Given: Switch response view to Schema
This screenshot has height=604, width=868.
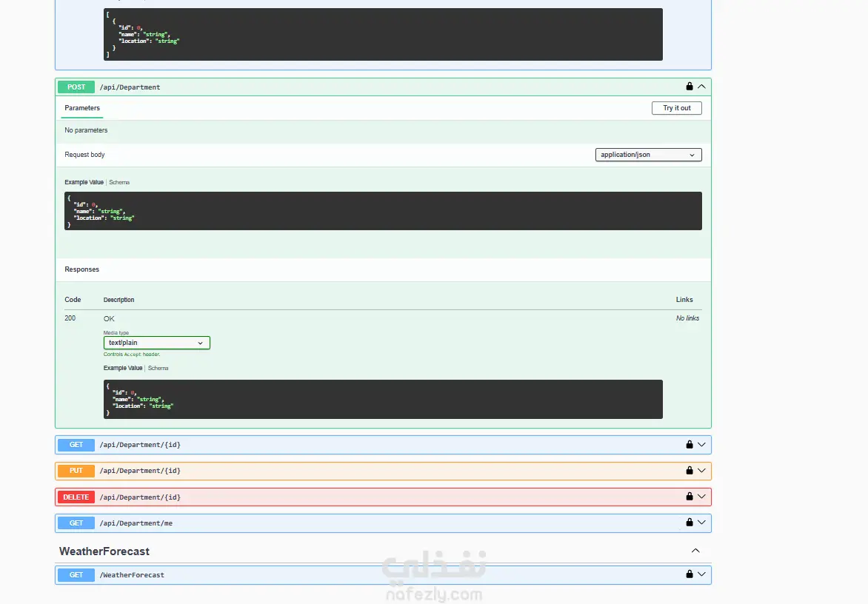Looking at the screenshot, I should 158,368.
